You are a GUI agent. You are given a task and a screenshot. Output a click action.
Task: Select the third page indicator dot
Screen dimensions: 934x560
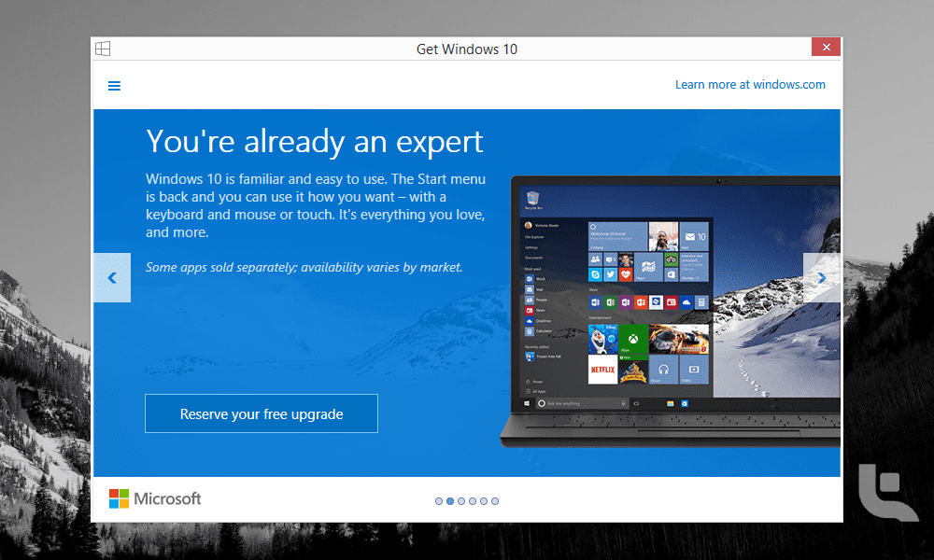pos(461,501)
